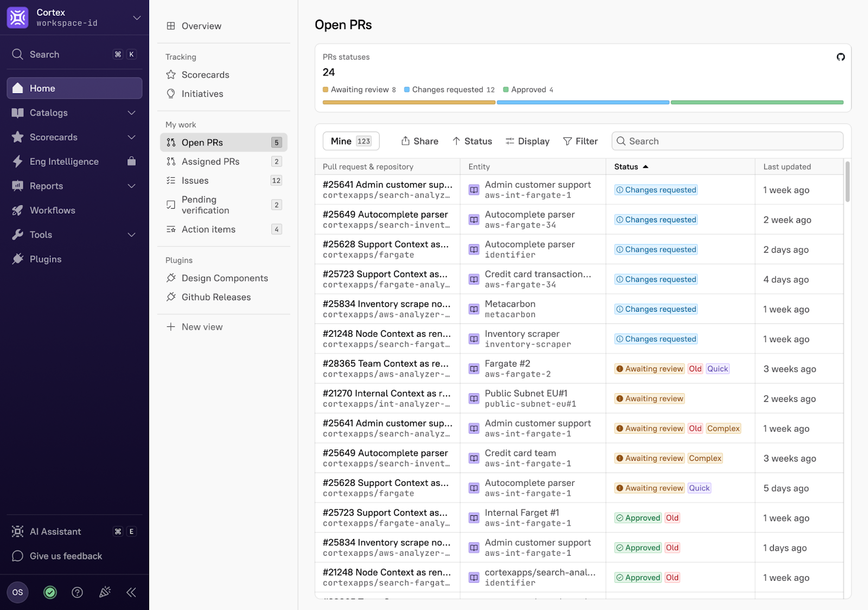This screenshot has height=610, width=868.
Task: Click the collapse sidebar double-chevron icon
Action: tap(131, 592)
